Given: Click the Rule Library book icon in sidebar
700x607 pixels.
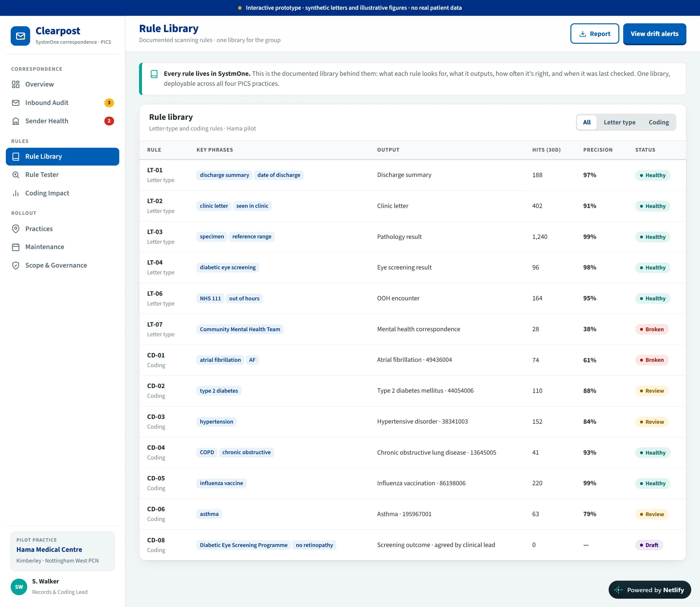Looking at the screenshot, I should 16,156.
